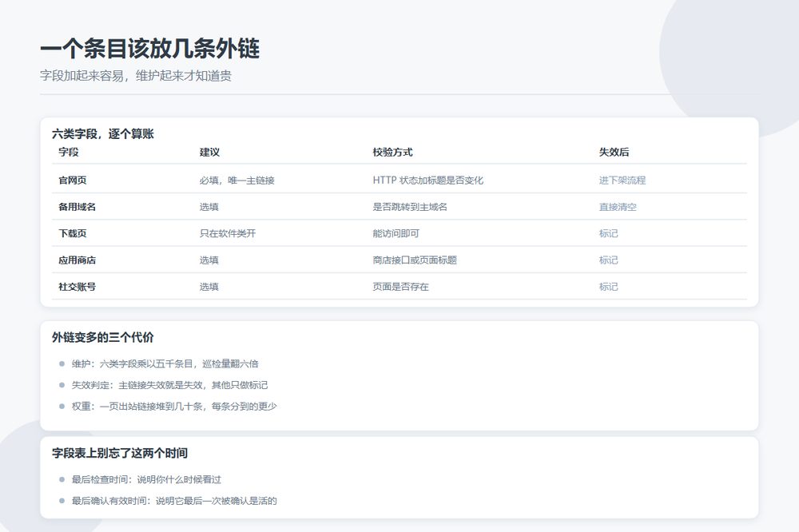Click the cell 页面是否存在
This screenshot has width=799, height=532.
400,287
